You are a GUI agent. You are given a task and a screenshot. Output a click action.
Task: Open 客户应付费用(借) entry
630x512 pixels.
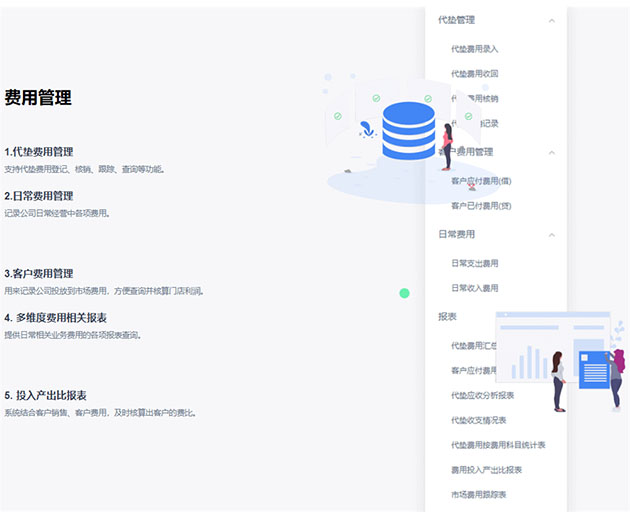coord(481,180)
